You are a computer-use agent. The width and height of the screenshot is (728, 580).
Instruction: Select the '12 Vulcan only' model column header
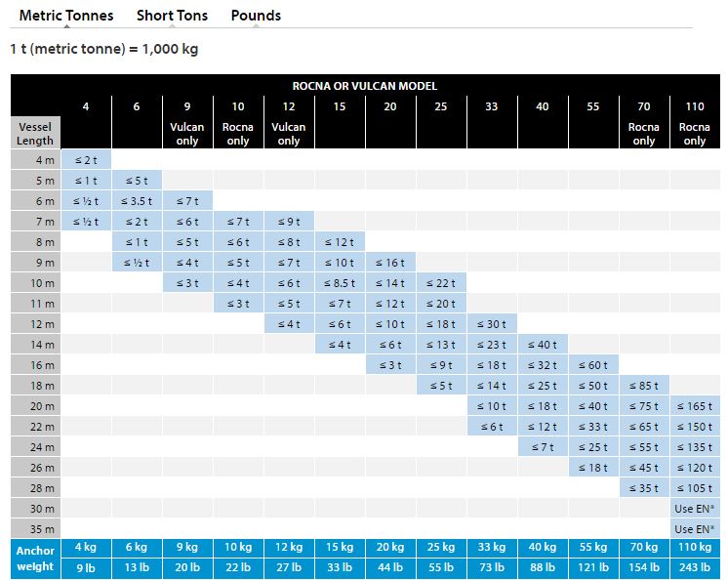pos(289,123)
